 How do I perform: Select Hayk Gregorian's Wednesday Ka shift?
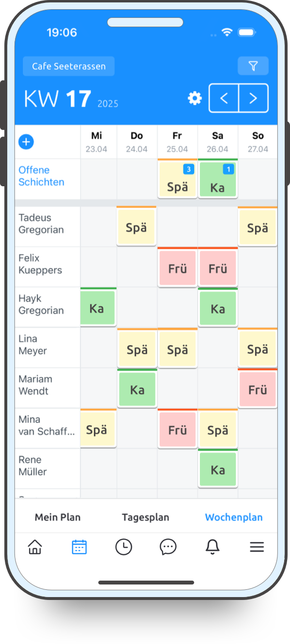click(97, 307)
